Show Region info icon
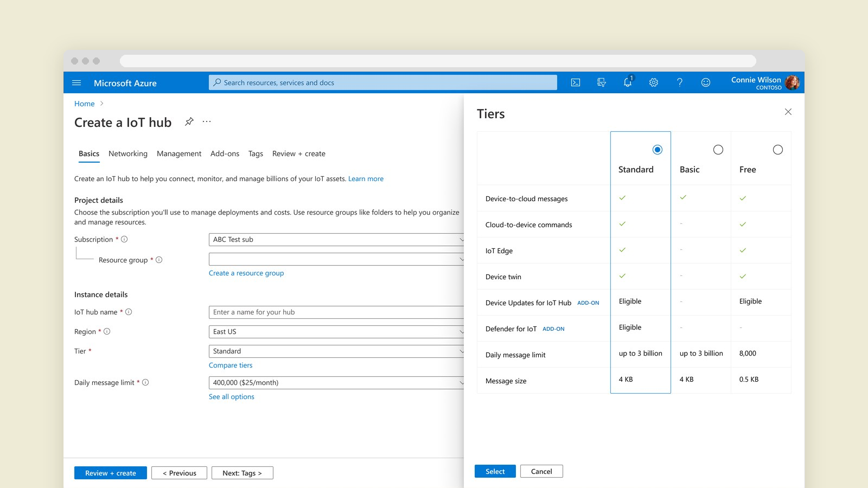The height and width of the screenshot is (488, 868). [x=107, y=331]
